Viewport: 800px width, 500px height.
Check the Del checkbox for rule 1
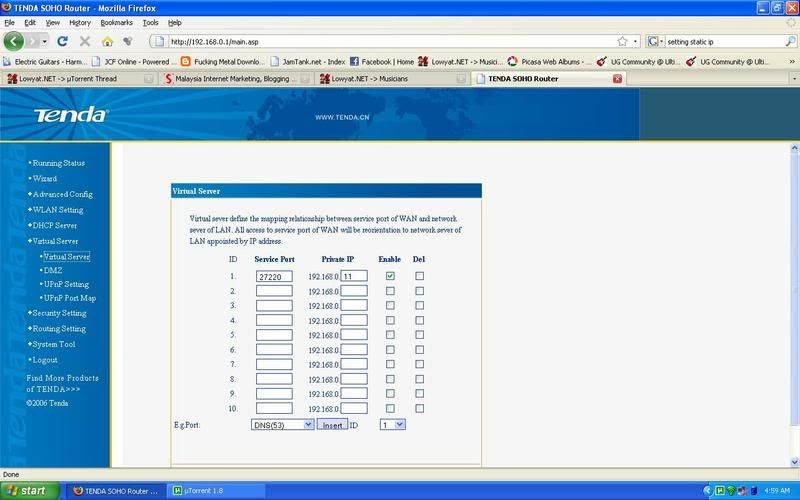(420, 276)
